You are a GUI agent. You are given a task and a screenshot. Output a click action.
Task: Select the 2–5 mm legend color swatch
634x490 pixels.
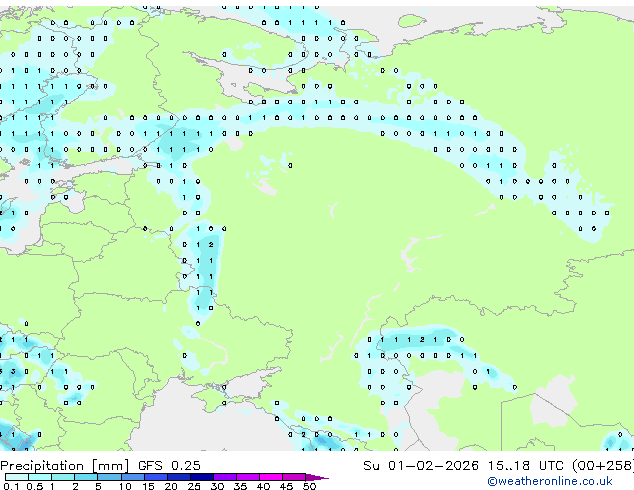[86, 477]
